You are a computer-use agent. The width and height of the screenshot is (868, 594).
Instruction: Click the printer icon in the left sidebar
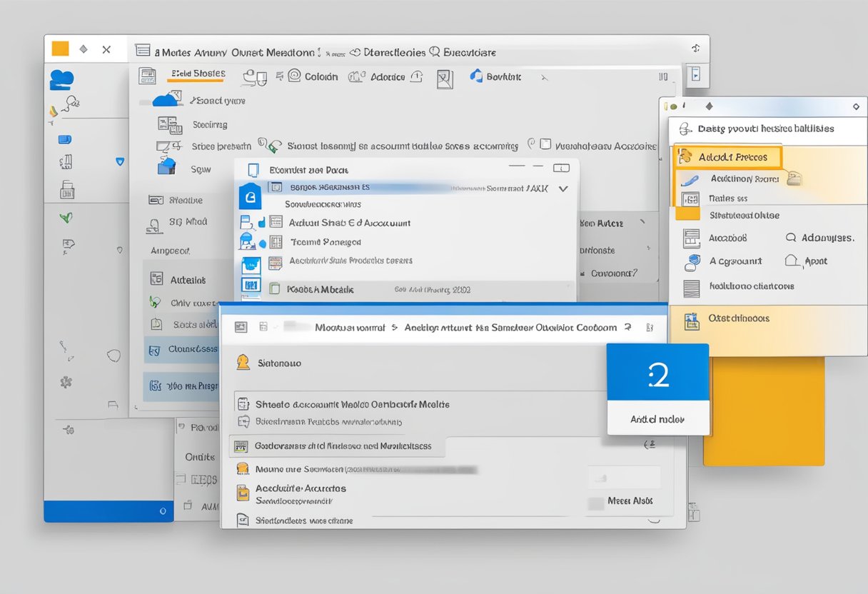68,188
